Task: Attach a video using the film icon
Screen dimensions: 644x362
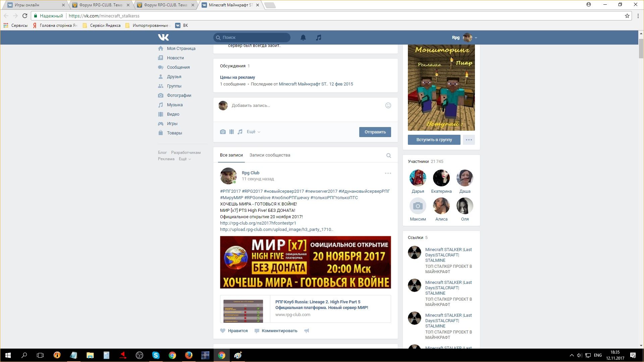Action: 231,132
